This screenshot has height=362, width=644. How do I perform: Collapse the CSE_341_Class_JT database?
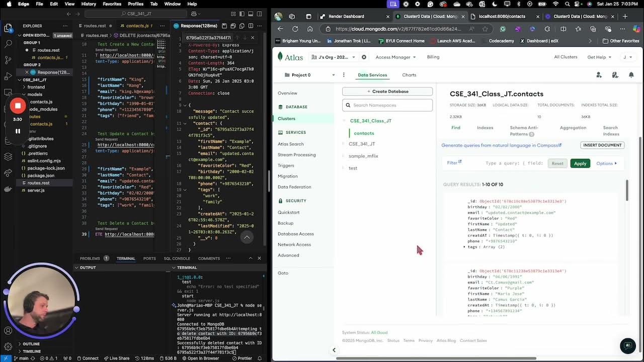[345, 121]
